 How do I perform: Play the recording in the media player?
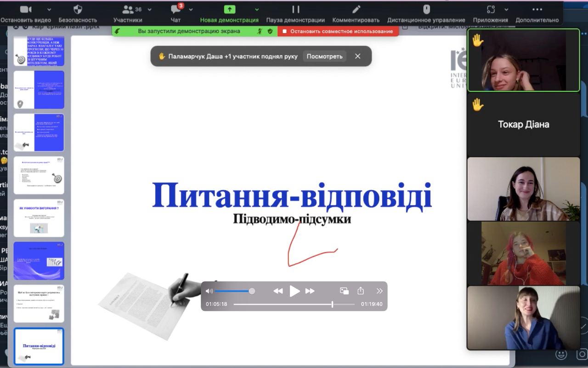294,291
